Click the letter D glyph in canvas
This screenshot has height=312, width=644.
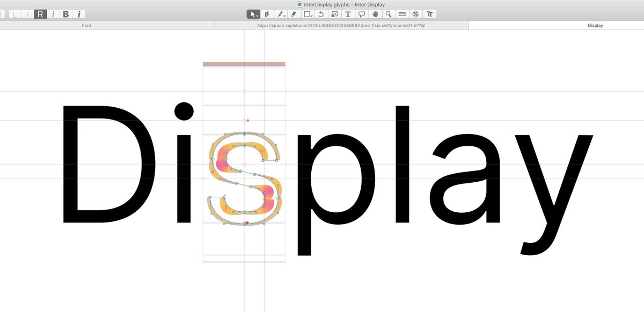(109, 164)
